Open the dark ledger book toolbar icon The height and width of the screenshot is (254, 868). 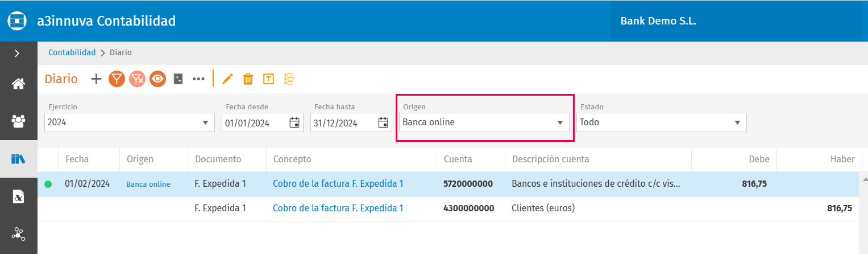point(178,79)
